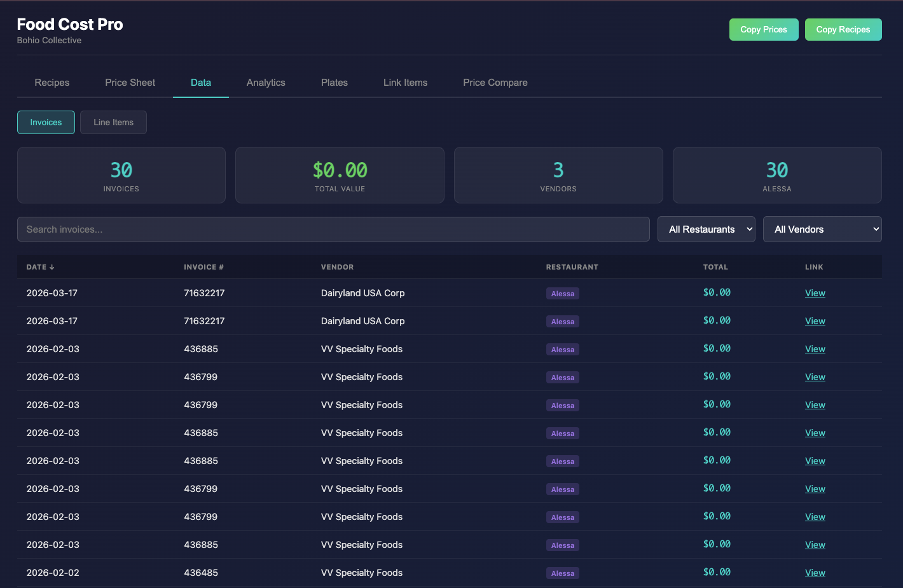Image resolution: width=903 pixels, height=588 pixels.
Task: Click the 30 Invoices stat card
Action: click(121, 175)
